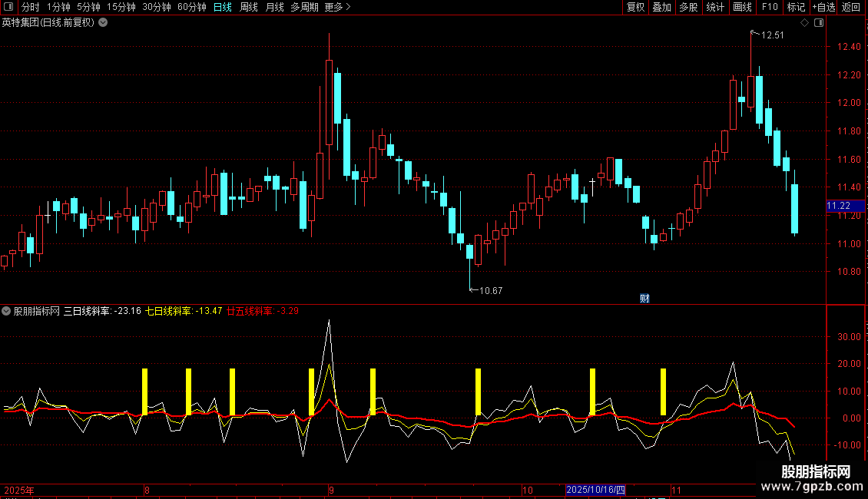The width and height of the screenshot is (868, 499).
Task: Toggle the side panel icon near the diamond
Action: (819, 23)
